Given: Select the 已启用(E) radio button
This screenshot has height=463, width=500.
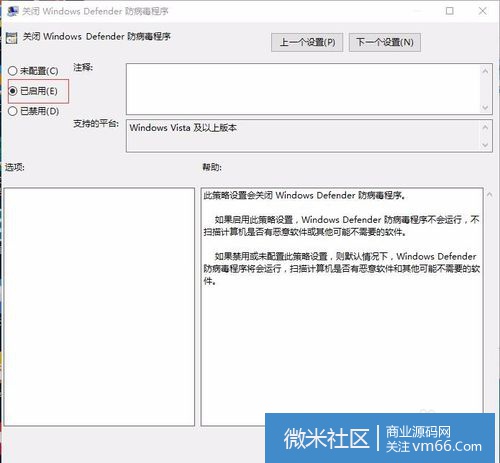Looking at the screenshot, I should (x=13, y=91).
